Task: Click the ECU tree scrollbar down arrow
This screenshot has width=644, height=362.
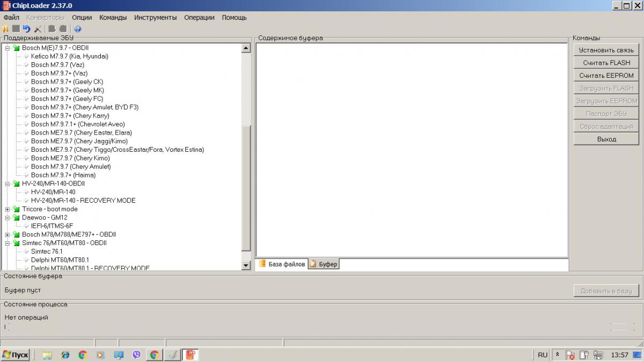Action: (246, 265)
